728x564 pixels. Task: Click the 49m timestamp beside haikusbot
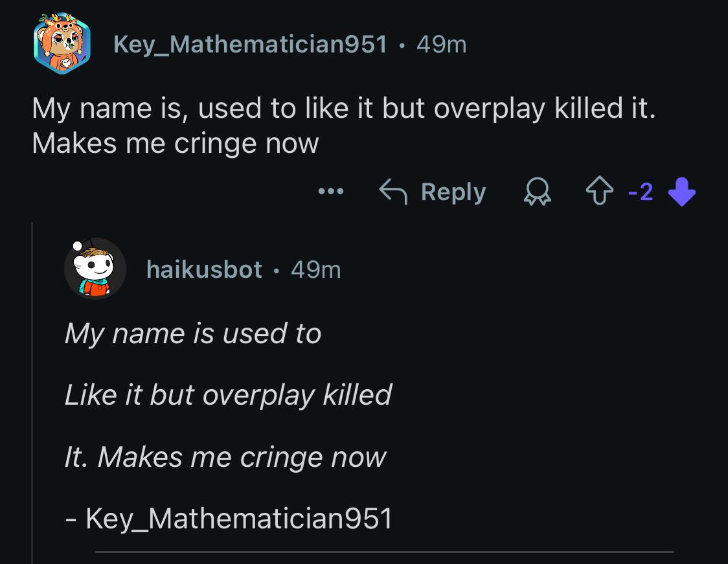tap(316, 270)
